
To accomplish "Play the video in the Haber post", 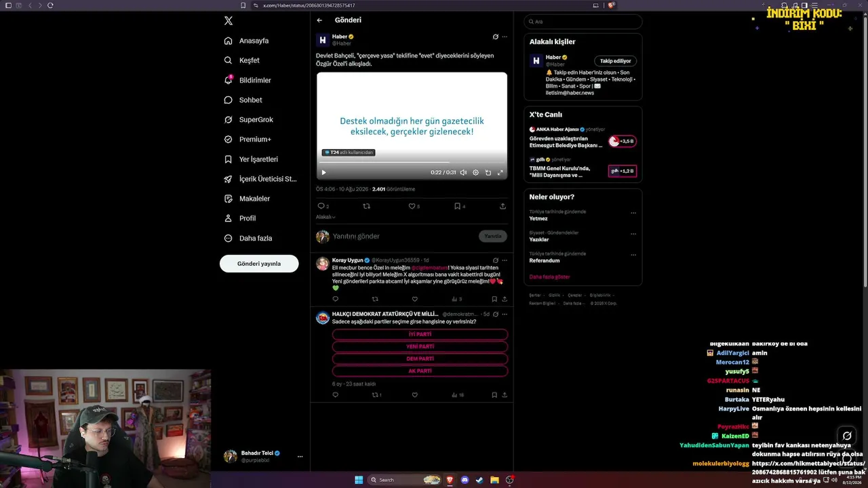I will pos(323,173).
